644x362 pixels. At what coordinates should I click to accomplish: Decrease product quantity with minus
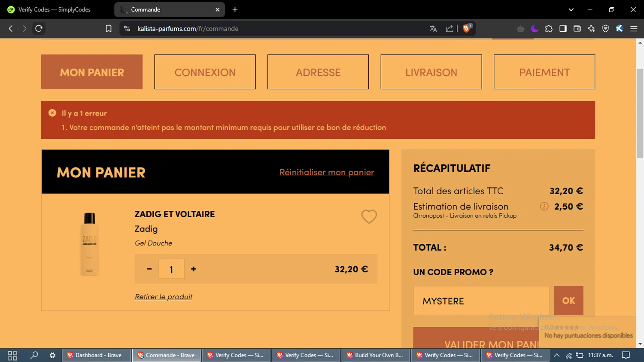click(149, 269)
